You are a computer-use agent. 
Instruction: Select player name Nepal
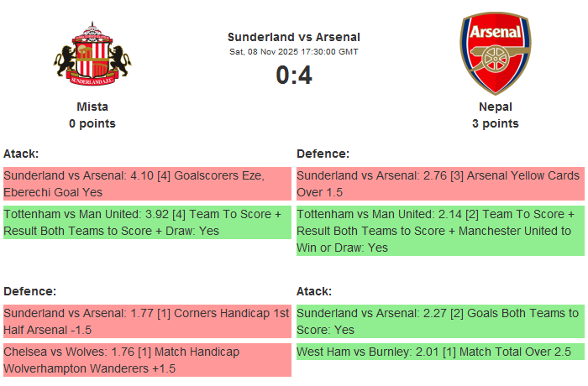[x=495, y=107]
